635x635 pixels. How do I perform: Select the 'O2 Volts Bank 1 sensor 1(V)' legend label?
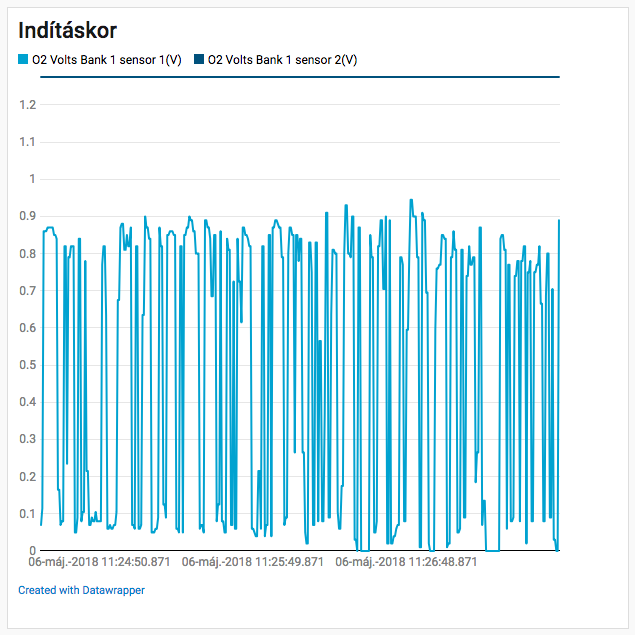[x=106, y=60]
